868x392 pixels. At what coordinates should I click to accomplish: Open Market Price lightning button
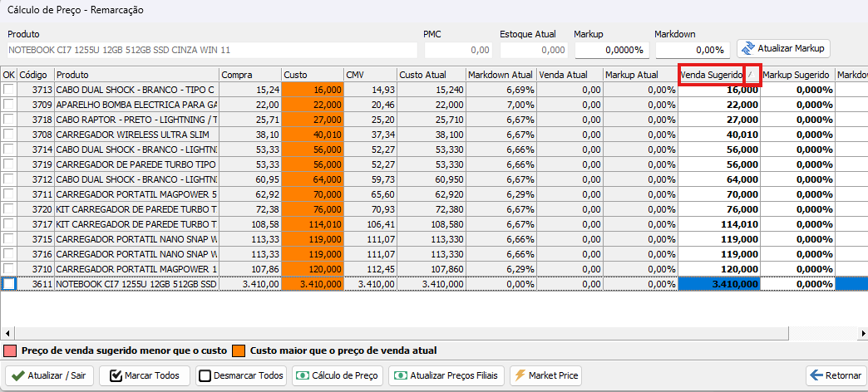tap(545, 375)
